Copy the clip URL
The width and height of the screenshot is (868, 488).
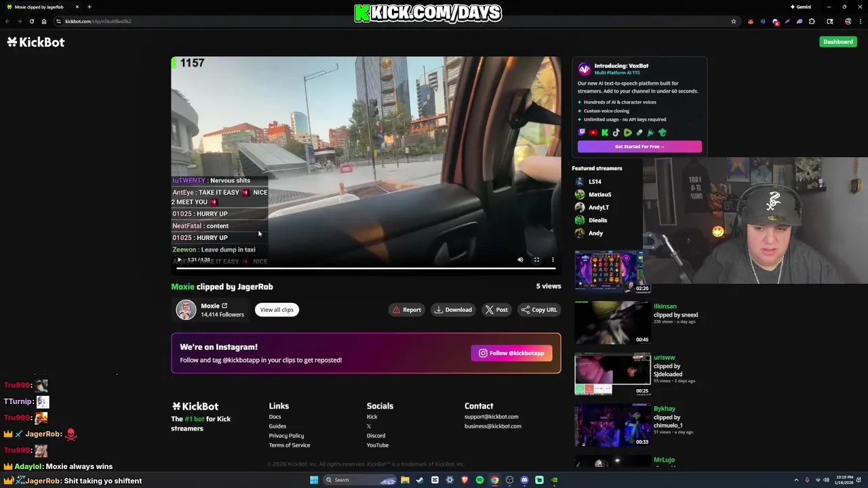pos(539,310)
